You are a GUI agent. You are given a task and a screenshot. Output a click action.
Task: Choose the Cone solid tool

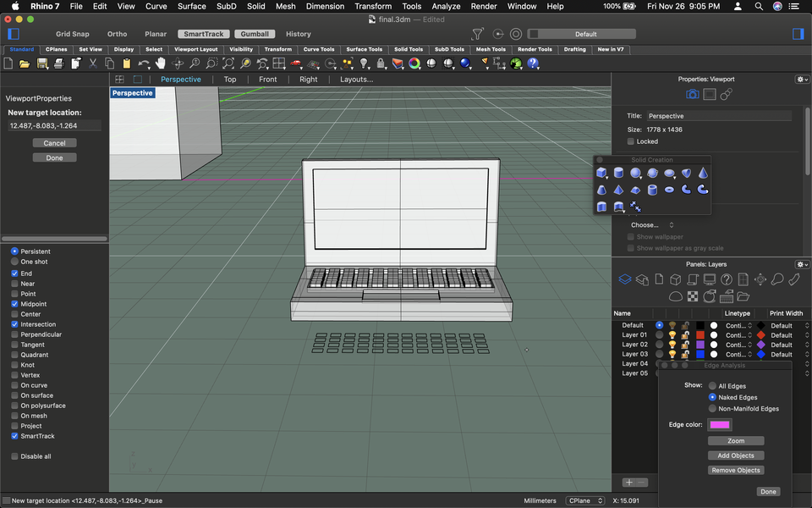pyautogui.click(x=703, y=174)
